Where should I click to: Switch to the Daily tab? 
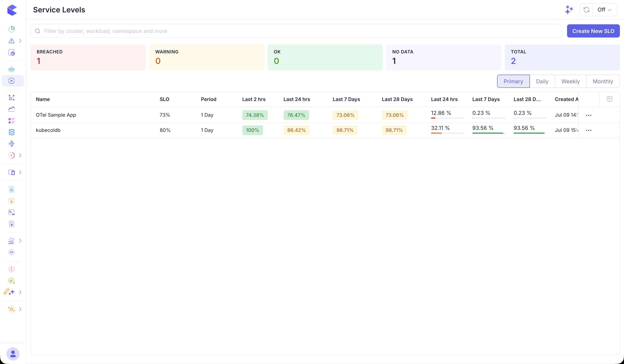[542, 81]
